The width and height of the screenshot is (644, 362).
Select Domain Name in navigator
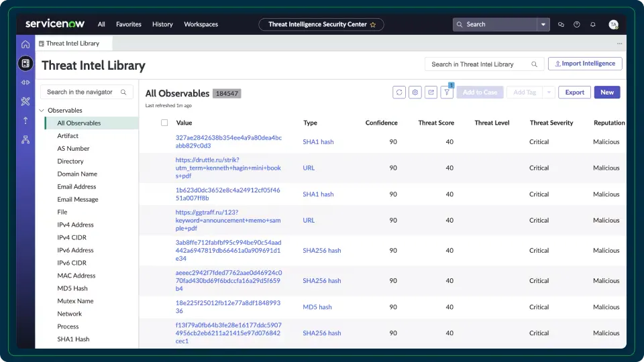click(77, 174)
